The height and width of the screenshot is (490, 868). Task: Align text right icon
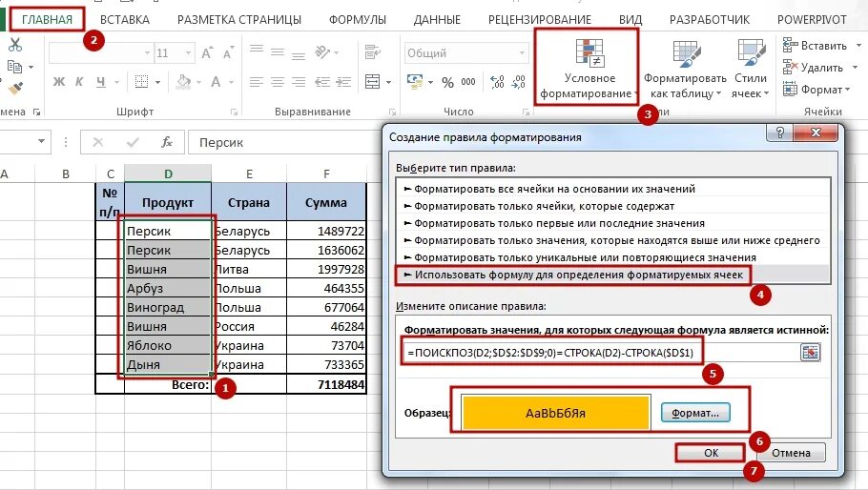pos(299,82)
